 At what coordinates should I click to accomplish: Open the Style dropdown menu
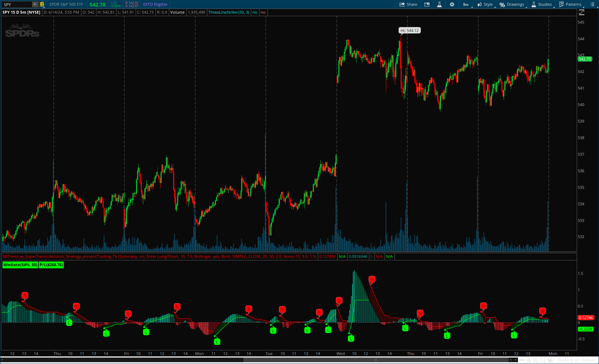[x=485, y=4]
